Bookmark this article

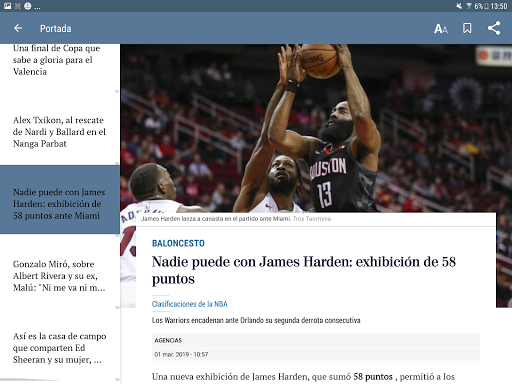[467, 28]
